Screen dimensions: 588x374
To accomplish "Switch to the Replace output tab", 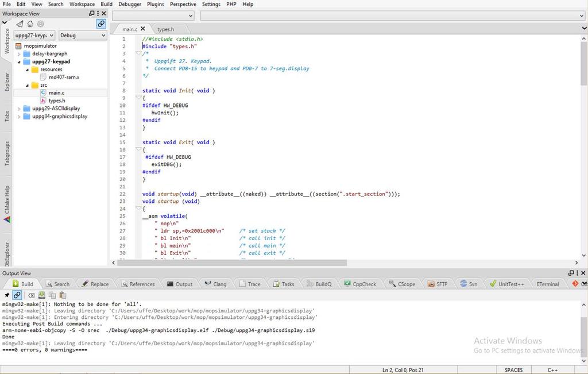I will 95,284.
